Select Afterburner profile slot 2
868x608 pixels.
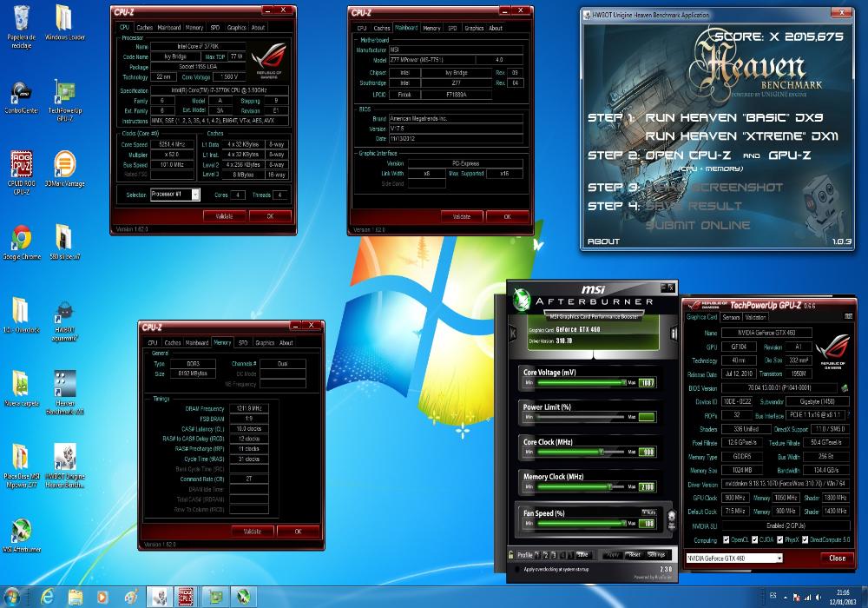tap(545, 554)
